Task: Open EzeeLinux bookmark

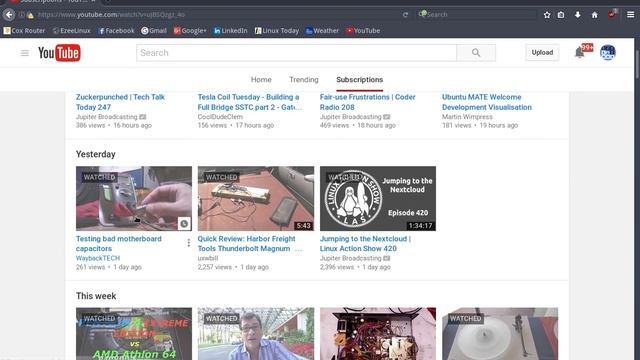Action: [x=71, y=31]
